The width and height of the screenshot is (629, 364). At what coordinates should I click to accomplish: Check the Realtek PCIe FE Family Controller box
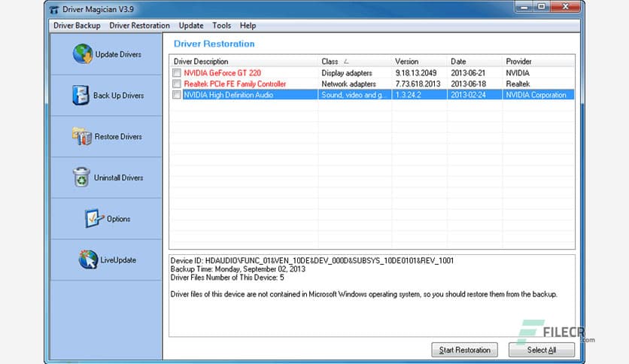(177, 84)
